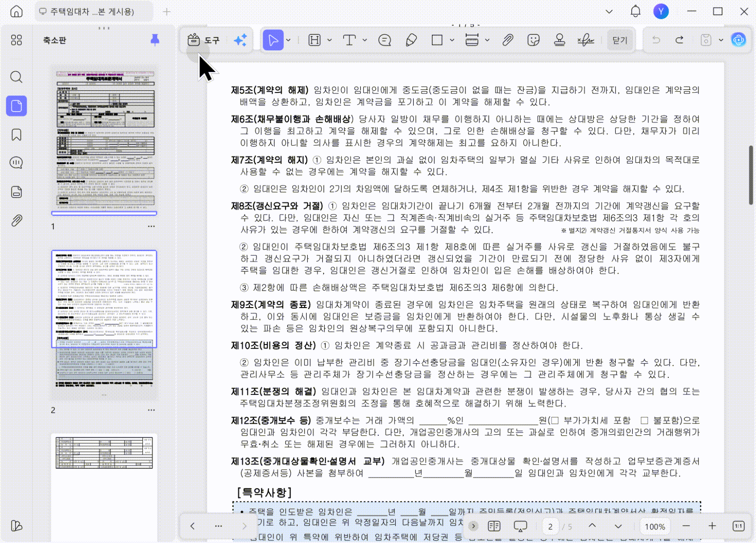Image resolution: width=756 pixels, height=543 pixels.
Task: Select page 2 thumbnail
Action: pyautogui.click(x=104, y=325)
